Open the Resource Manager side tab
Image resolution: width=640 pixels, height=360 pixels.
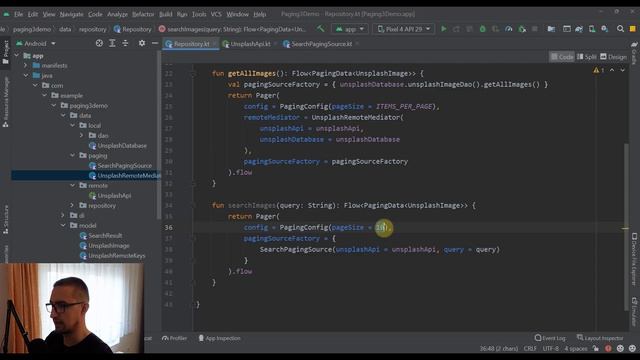(x=5, y=102)
